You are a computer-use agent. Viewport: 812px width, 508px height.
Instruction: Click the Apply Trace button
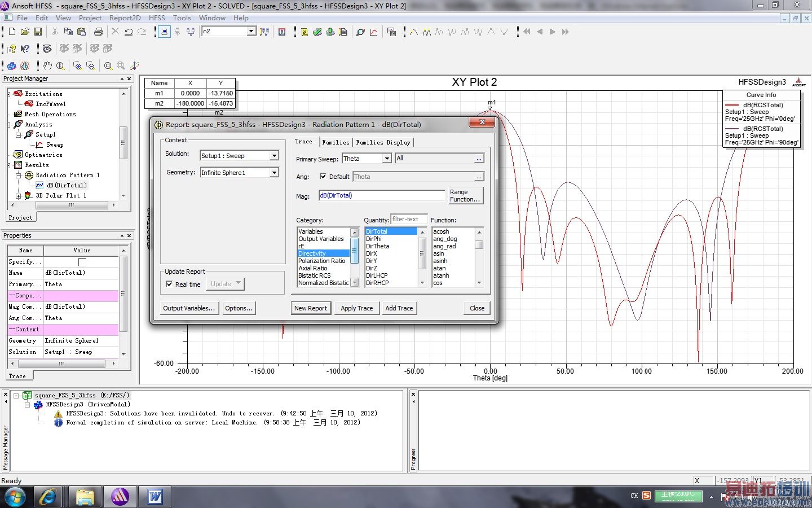pyautogui.click(x=356, y=308)
